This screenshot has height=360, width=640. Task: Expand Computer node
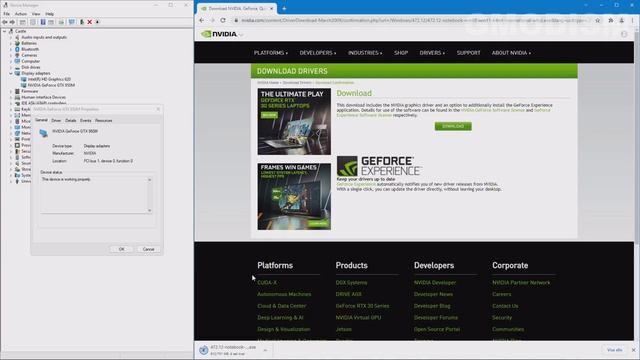click(x=11, y=61)
